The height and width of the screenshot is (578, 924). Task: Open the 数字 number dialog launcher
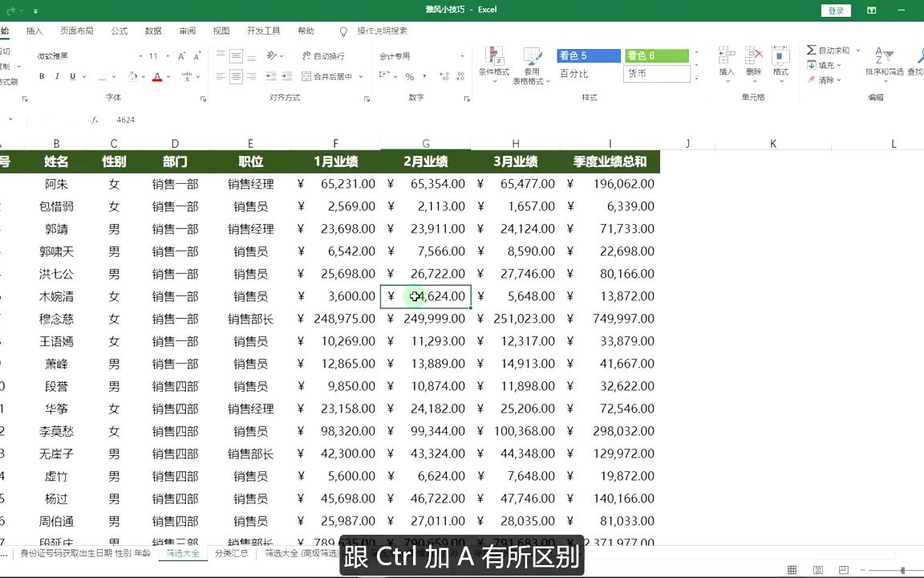tap(467, 99)
